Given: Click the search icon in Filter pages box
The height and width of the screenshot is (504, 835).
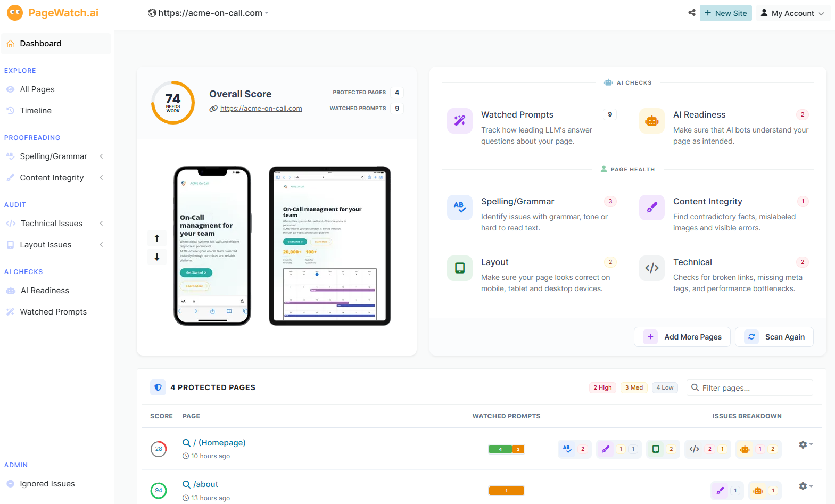Looking at the screenshot, I should [695, 387].
